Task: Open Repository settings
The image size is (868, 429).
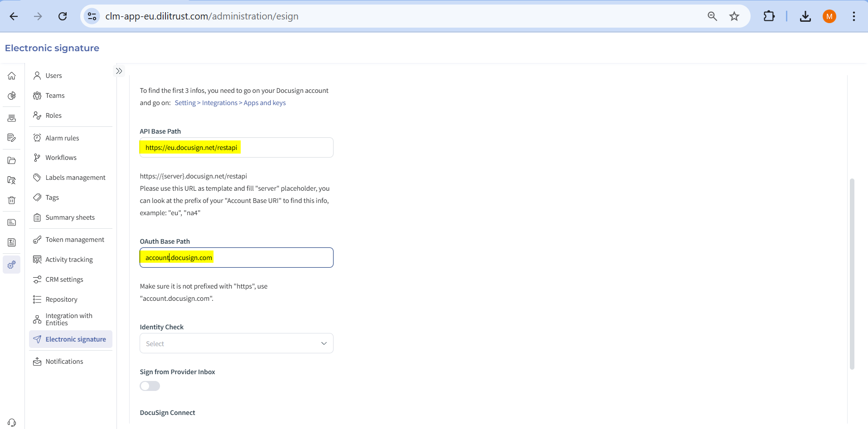Action: pyautogui.click(x=71, y=299)
